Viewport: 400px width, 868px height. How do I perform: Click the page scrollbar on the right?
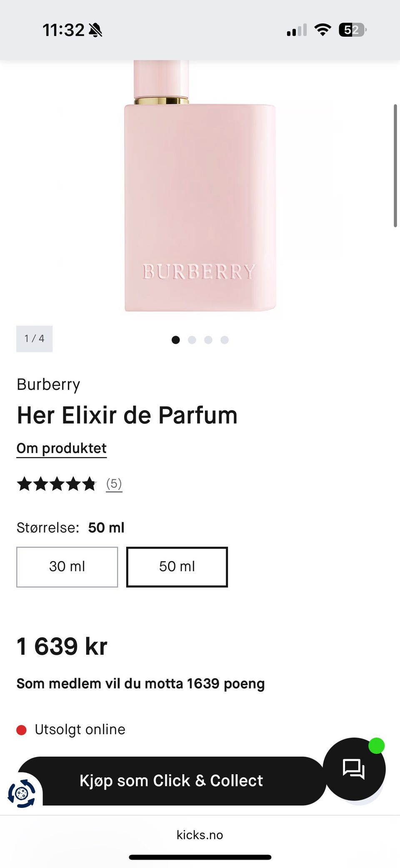(395, 166)
